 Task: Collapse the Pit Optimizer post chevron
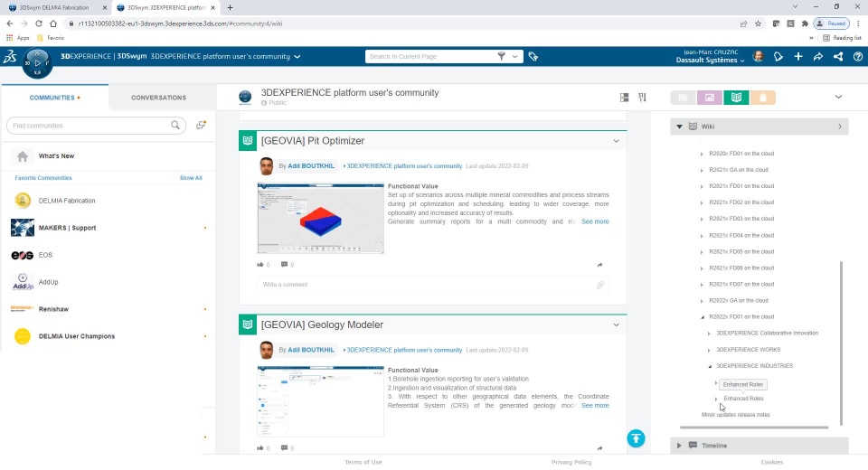tap(616, 141)
